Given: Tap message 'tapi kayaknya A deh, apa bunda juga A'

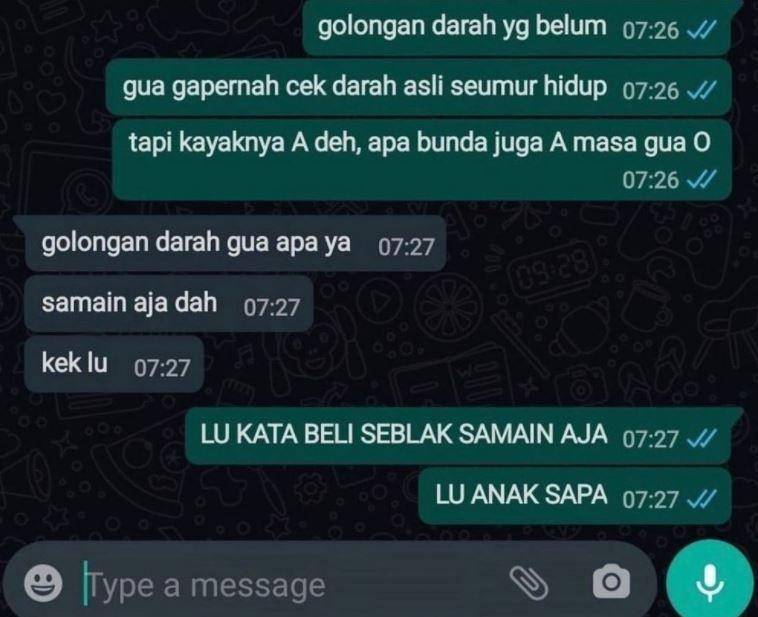Looking at the screenshot, I should coord(422,160).
